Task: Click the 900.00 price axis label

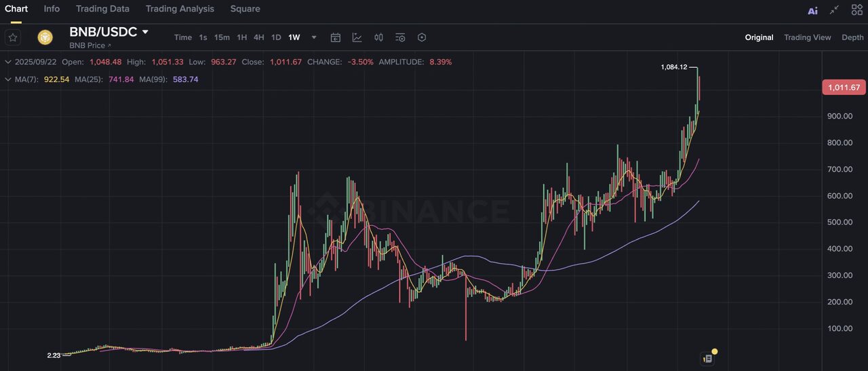Action: [x=840, y=116]
